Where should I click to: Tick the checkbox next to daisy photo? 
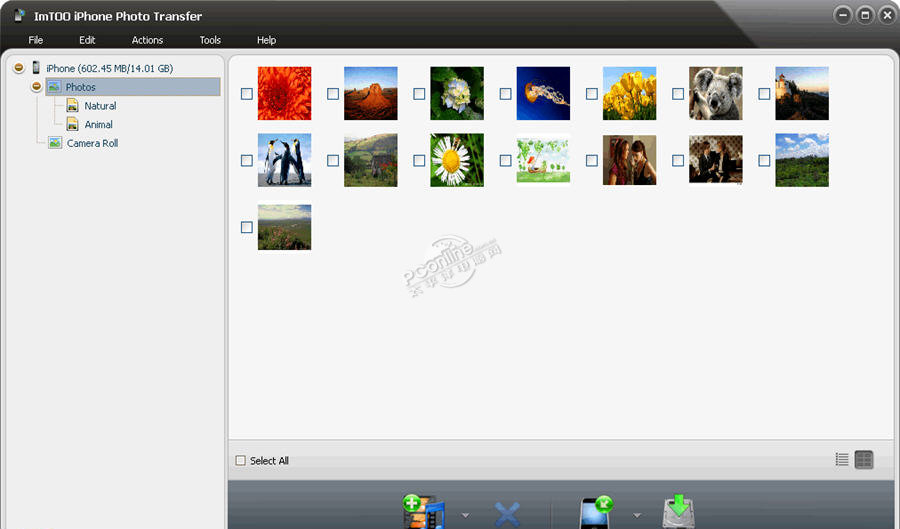419,161
